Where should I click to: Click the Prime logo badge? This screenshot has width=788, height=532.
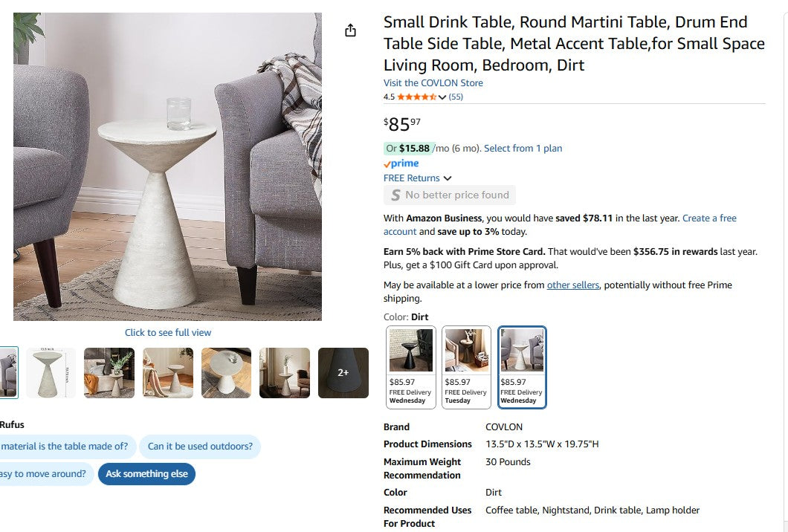401,163
